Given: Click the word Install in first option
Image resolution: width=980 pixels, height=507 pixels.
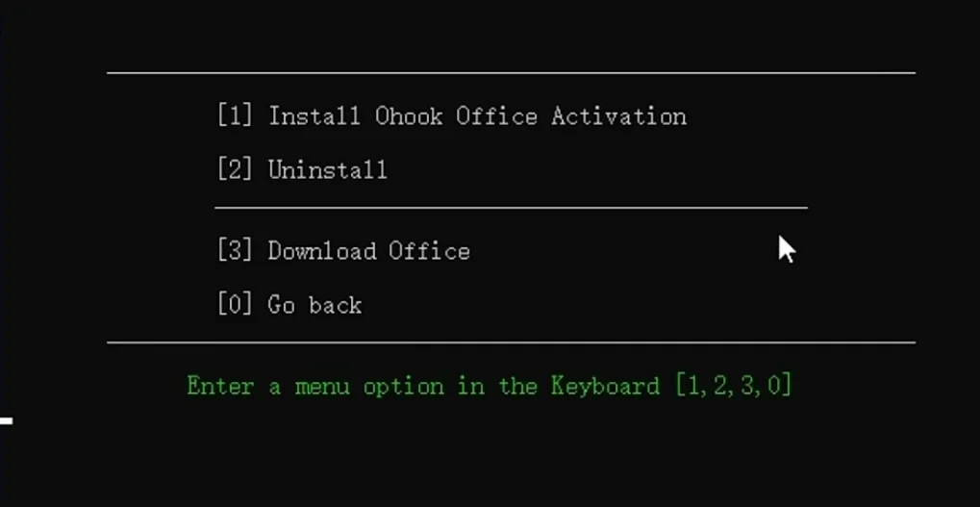Looking at the screenshot, I should pyautogui.click(x=314, y=116).
